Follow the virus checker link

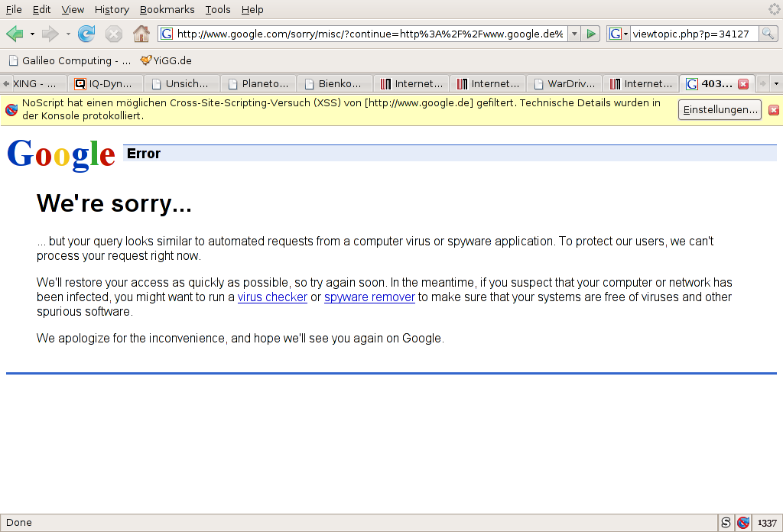(x=272, y=297)
